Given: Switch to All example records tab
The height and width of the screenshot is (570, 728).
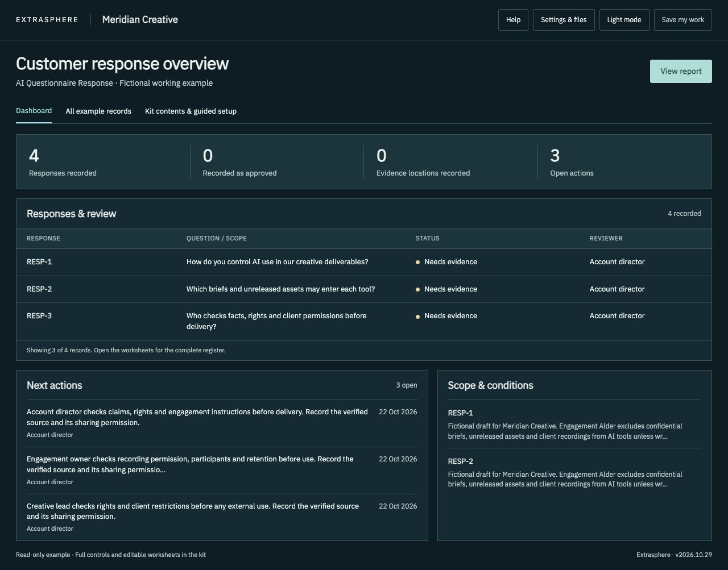Looking at the screenshot, I should click(98, 111).
